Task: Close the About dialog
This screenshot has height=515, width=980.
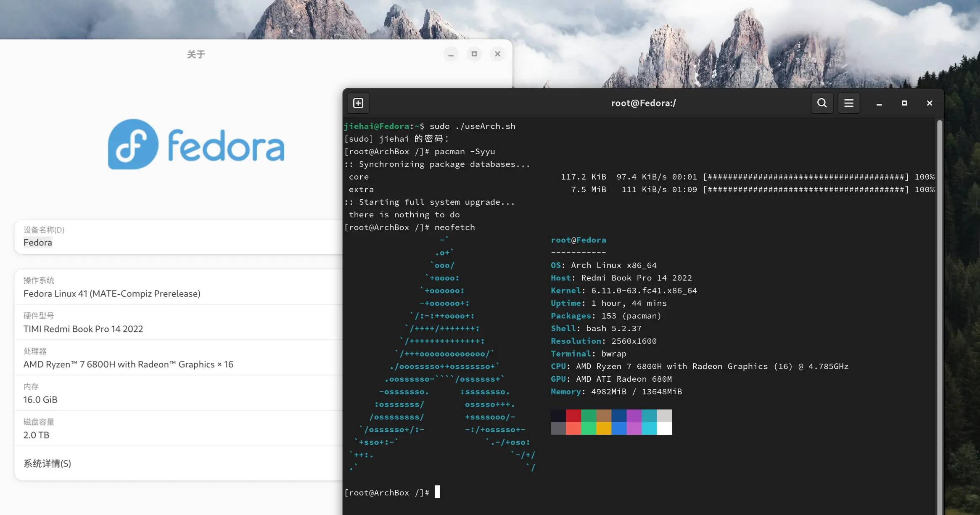Action: point(498,54)
